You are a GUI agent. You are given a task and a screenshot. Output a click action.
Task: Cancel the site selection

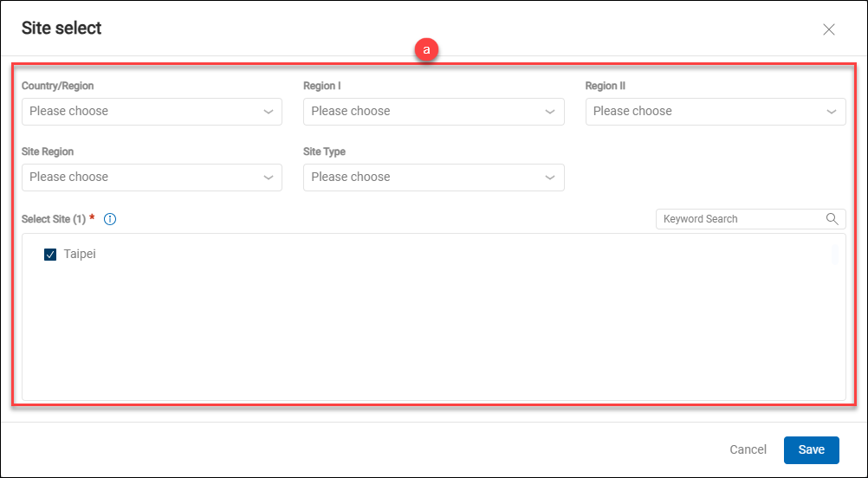(748, 449)
